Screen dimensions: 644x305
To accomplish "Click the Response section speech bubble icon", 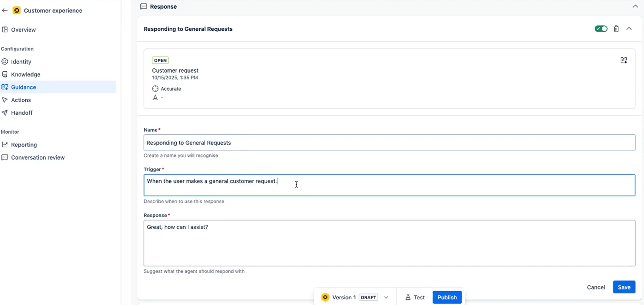I will 144,6.
